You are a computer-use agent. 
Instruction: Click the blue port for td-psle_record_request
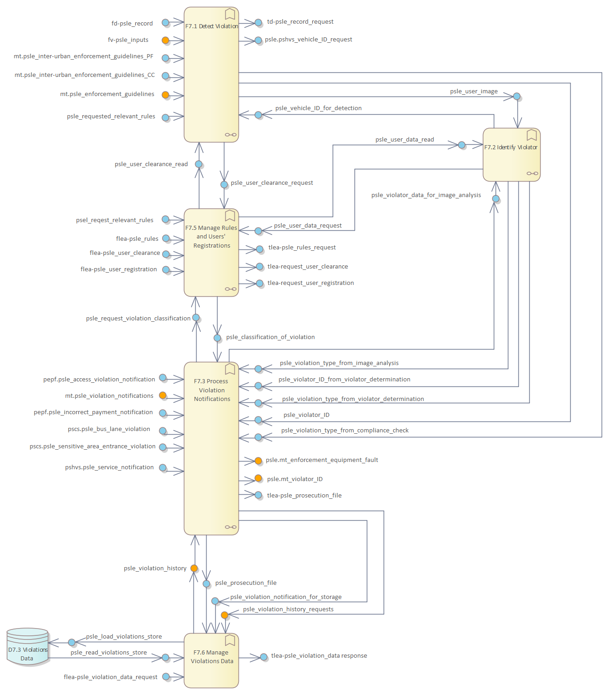(x=258, y=22)
